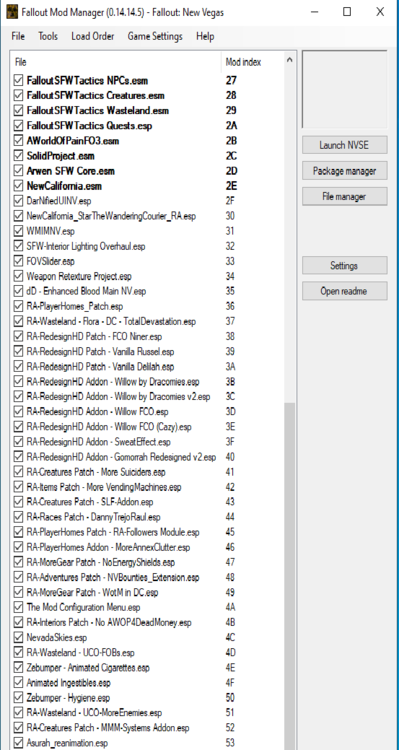Image resolution: width=399 pixels, height=750 pixels.
Task: Select Willow by Dracomies v2.esp row
Action: click(x=118, y=397)
